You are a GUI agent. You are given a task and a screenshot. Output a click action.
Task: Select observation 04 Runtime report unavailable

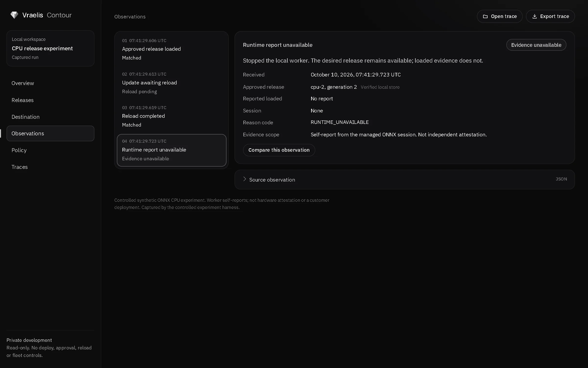click(171, 150)
